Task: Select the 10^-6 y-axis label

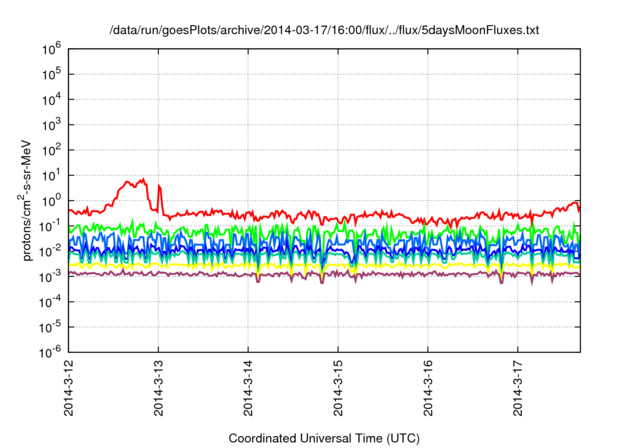Action: [x=50, y=352]
